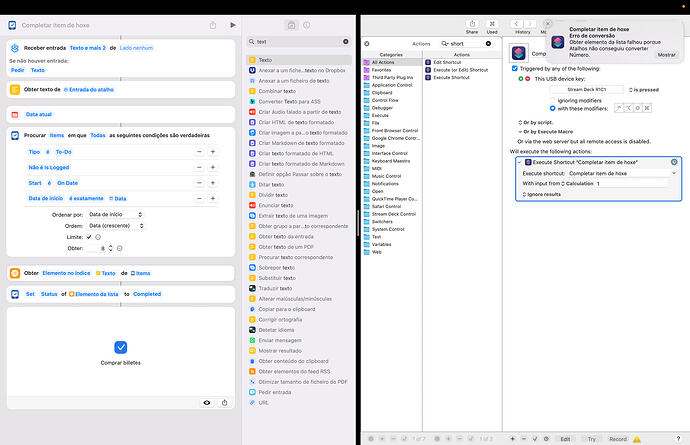Change the 'is pressed' trigger popup

(x=644, y=90)
